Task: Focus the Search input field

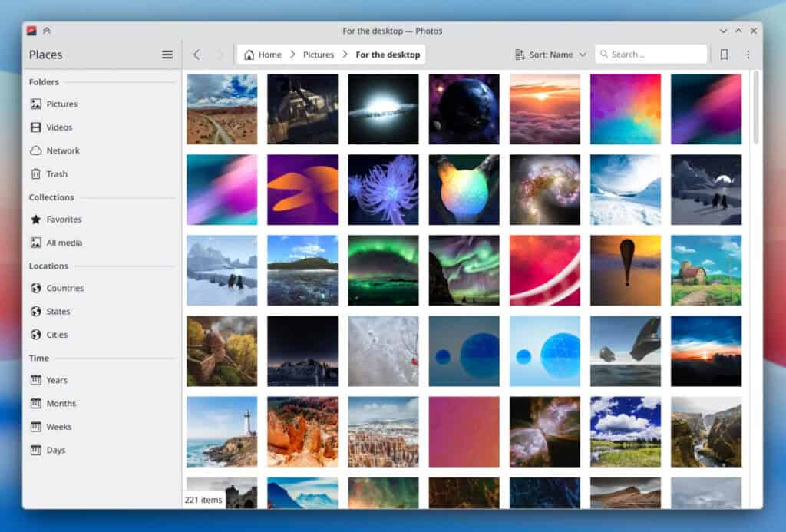Action: click(651, 55)
